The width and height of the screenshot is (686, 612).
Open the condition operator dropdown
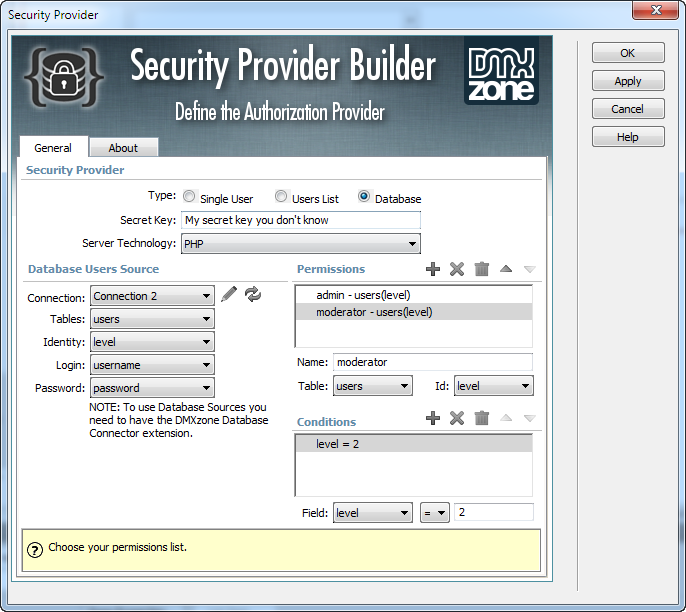(435, 513)
